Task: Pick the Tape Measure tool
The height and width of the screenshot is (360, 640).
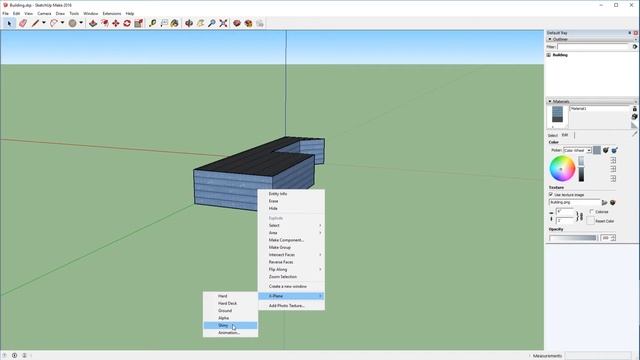Action: 153,23
